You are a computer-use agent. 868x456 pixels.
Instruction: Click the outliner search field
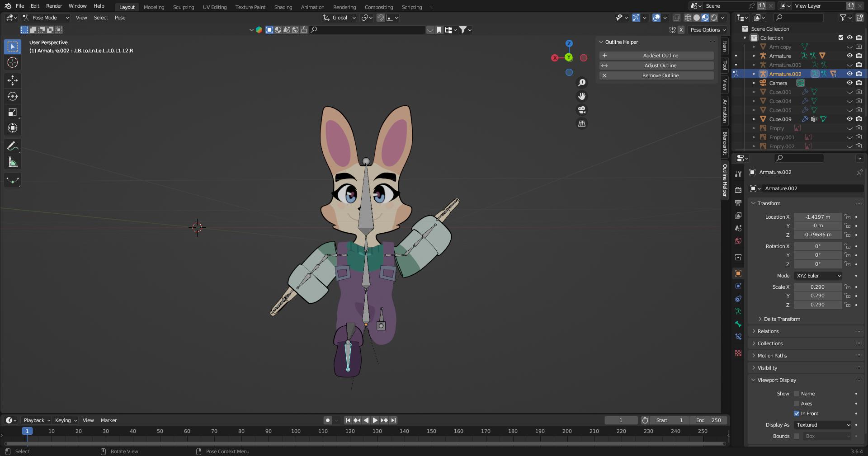click(799, 18)
